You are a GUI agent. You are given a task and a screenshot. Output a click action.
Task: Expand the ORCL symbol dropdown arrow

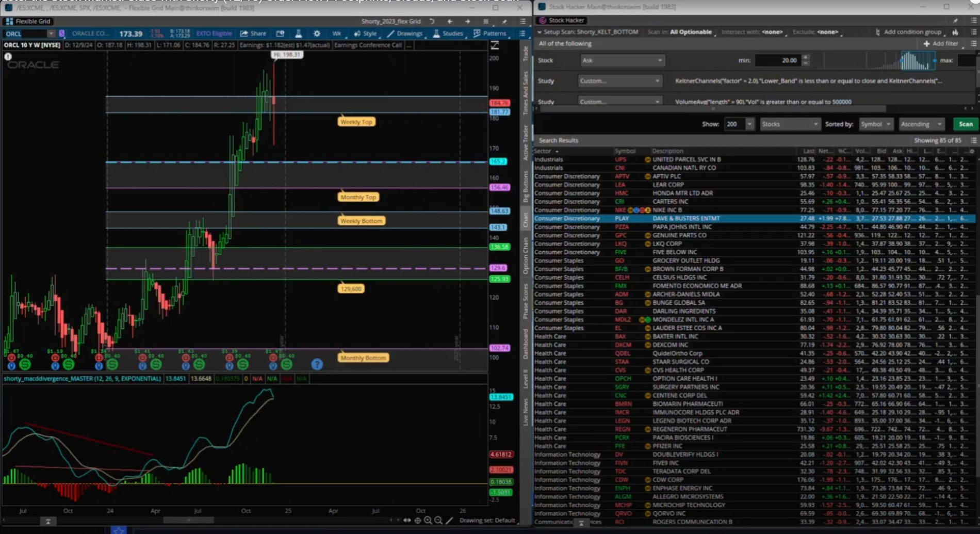pos(51,34)
